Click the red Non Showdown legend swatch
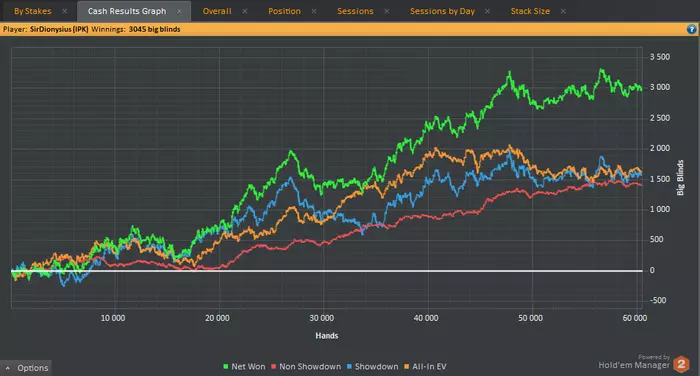The image size is (700, 376). pos(274,367)
